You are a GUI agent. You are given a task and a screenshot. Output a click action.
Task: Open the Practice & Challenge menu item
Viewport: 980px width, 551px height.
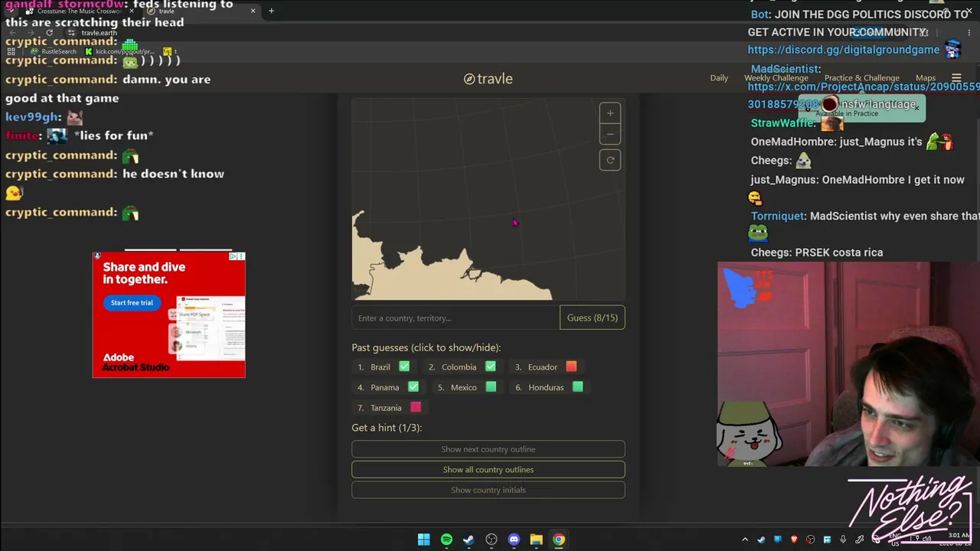point(861,78)
